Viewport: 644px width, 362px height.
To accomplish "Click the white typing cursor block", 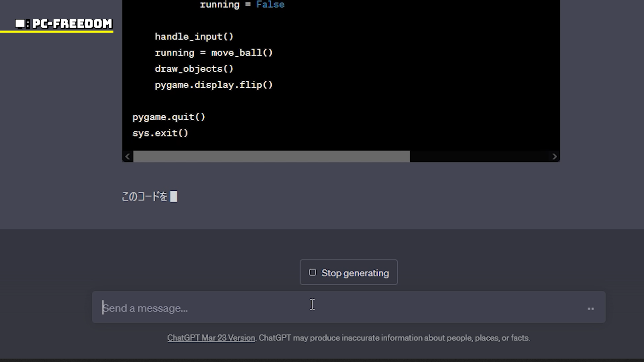I will [x=173, y=196].
